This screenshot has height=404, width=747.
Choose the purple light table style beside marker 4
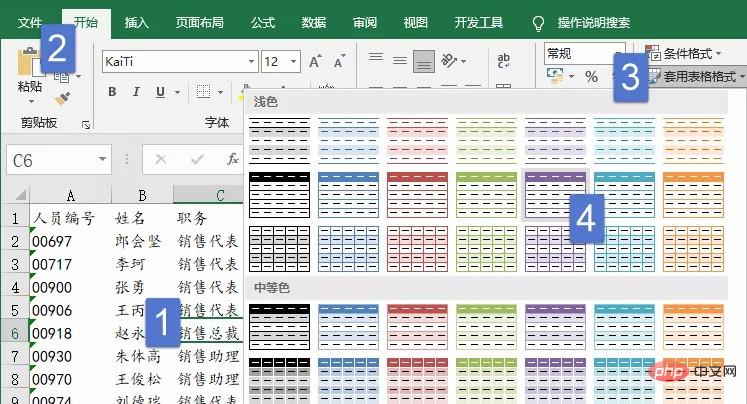click(x=555, y=195)
